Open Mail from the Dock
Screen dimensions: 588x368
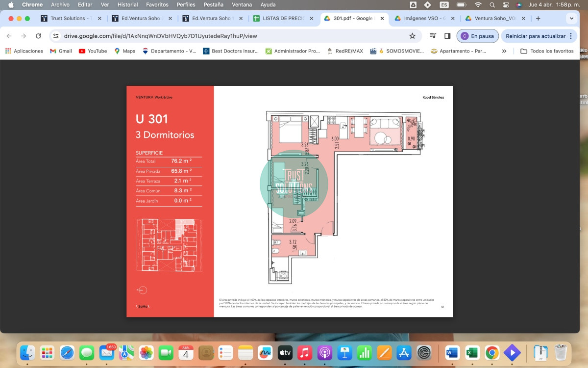pos(107,352)
